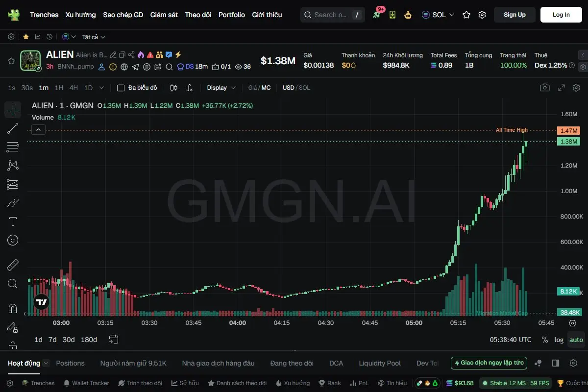Screen dimensions: 588x392
Task: Set the 1H timeframe
Action: point(59,88)
